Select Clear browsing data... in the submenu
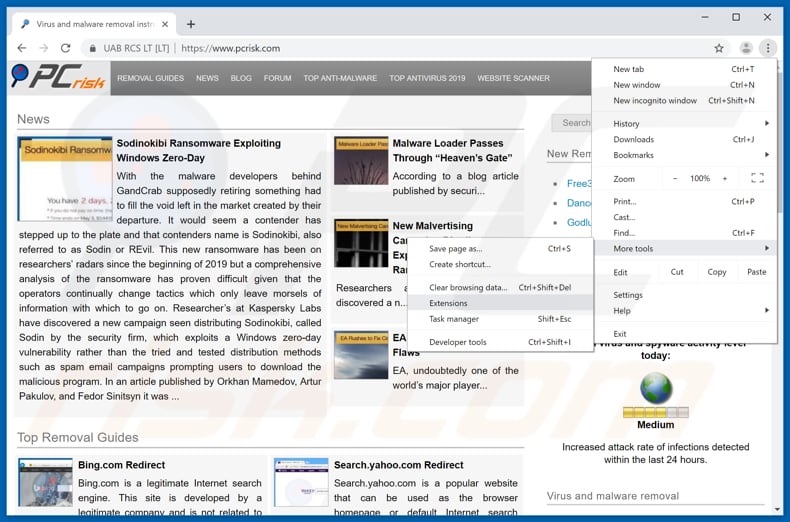 point(500,287)
